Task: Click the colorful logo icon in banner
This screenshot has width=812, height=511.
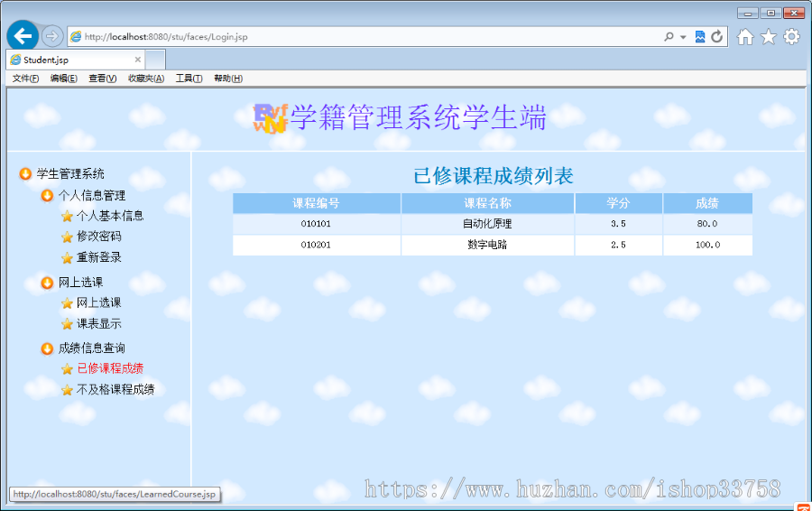Action: tap(270, 118)
